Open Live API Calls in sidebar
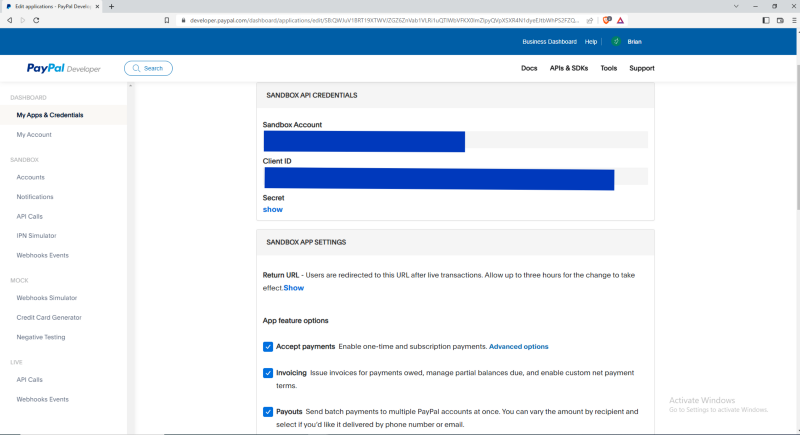Viewport: 800px width, 435px height. point(30,380)
